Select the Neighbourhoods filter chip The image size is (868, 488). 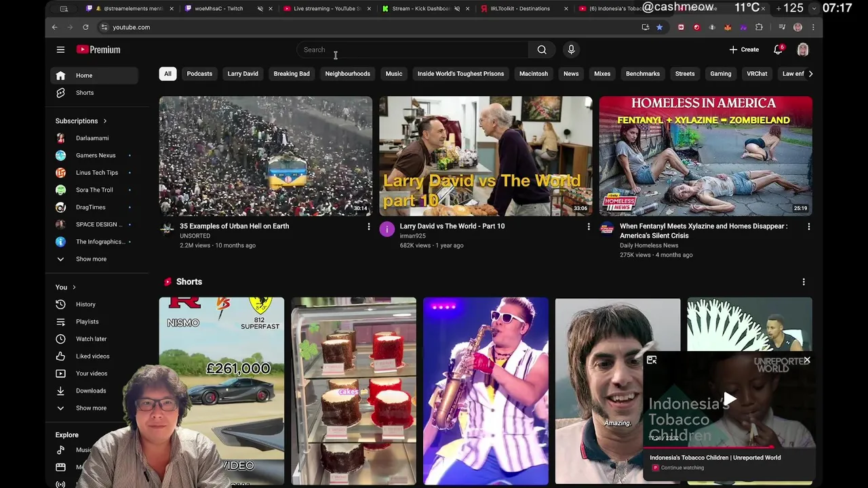(x=347, y=74)
